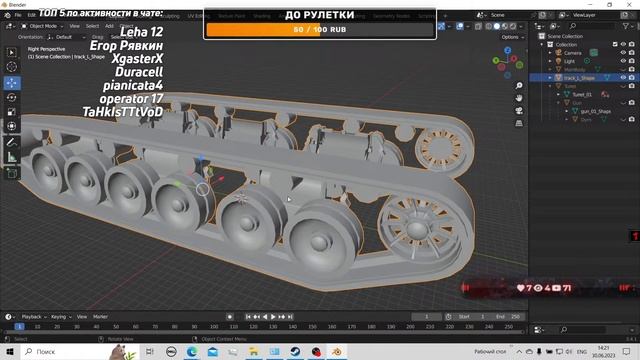This screenshot has width=640, height=360.
Task: Play the animation forward
Action: tap(273, 317)
